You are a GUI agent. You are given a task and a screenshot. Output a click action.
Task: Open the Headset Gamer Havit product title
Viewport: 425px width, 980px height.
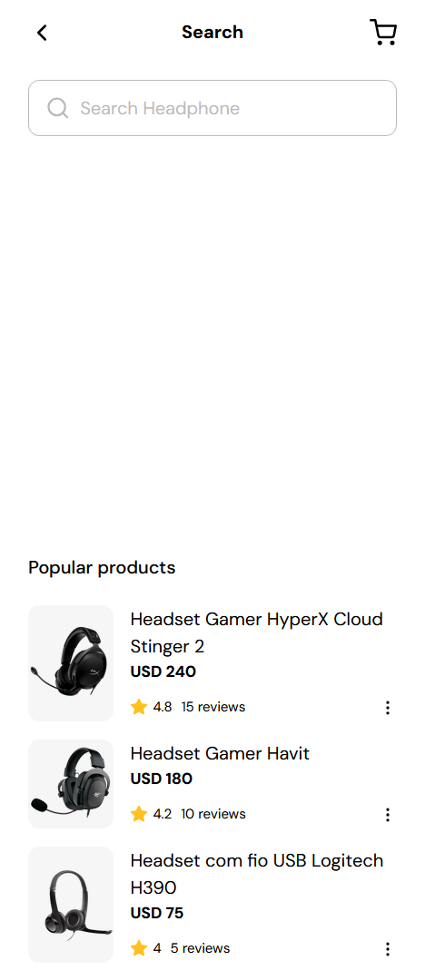tap(220, 753)
